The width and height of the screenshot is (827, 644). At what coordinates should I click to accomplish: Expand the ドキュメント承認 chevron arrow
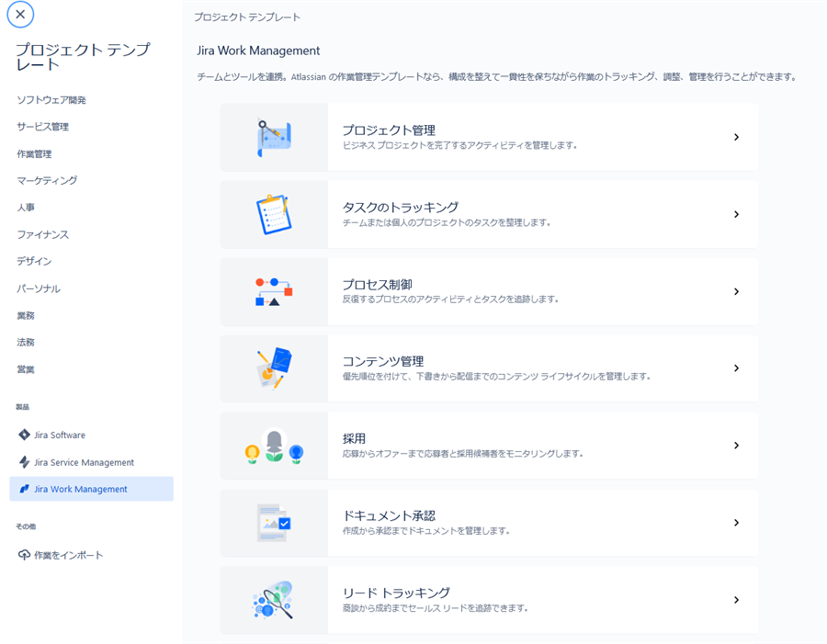(736, 523)
